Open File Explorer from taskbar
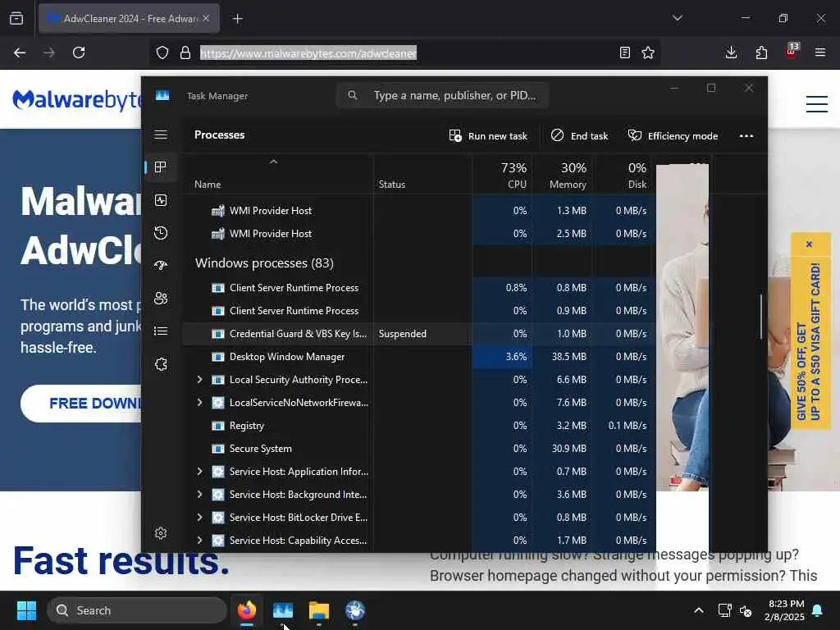Viewport: 840px width, 630px height. point(319,610)
